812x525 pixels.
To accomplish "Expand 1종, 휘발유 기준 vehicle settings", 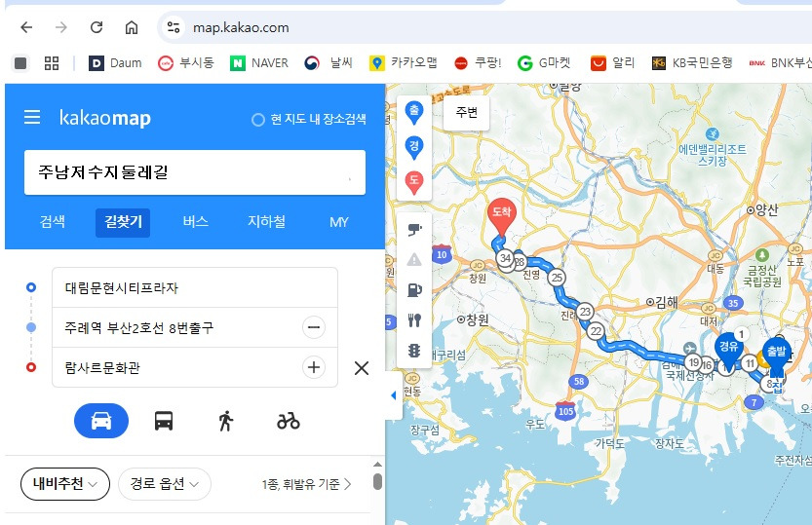I will click(306, 484).
